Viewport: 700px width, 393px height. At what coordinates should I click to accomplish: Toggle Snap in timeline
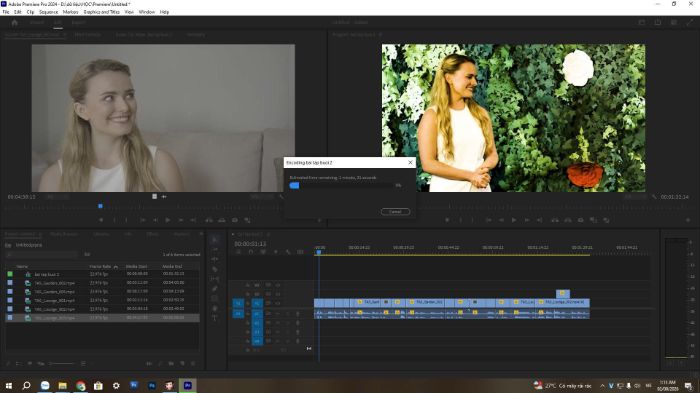250,252
